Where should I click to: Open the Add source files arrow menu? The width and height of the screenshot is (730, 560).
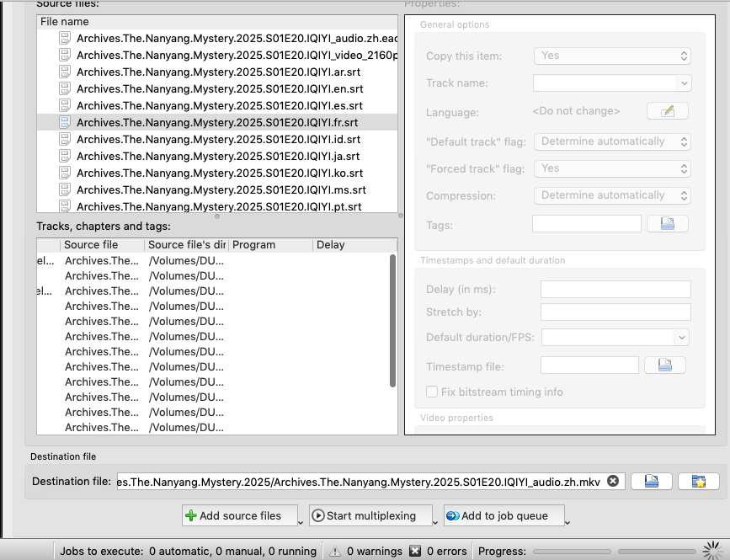pos(301,522)
